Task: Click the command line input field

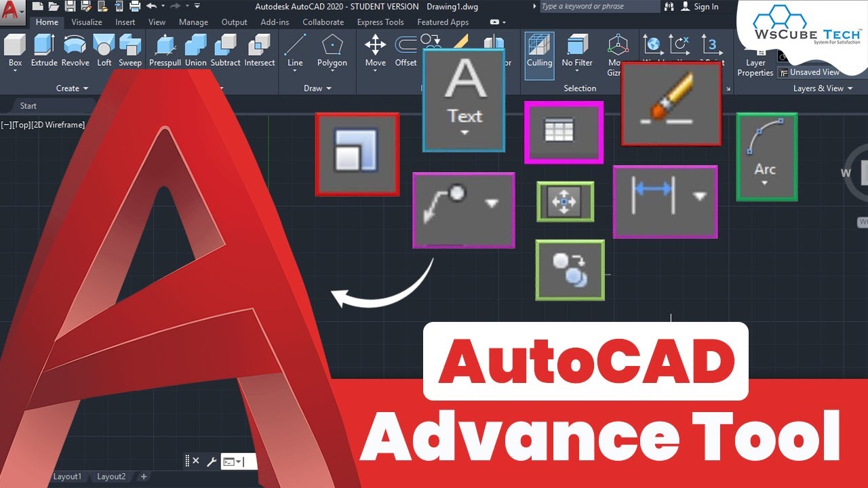Action: coord(238,461)
